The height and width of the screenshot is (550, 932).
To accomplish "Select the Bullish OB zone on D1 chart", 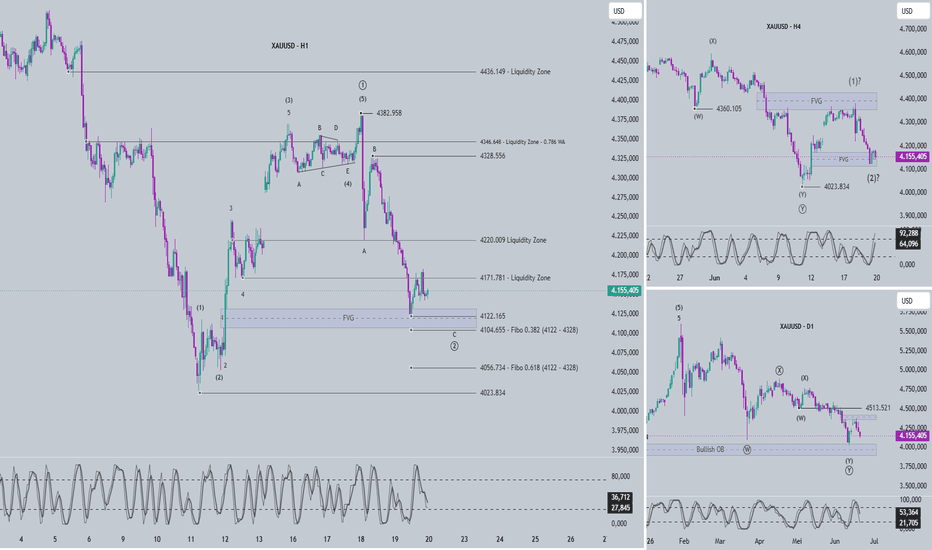I will [761, 450].
